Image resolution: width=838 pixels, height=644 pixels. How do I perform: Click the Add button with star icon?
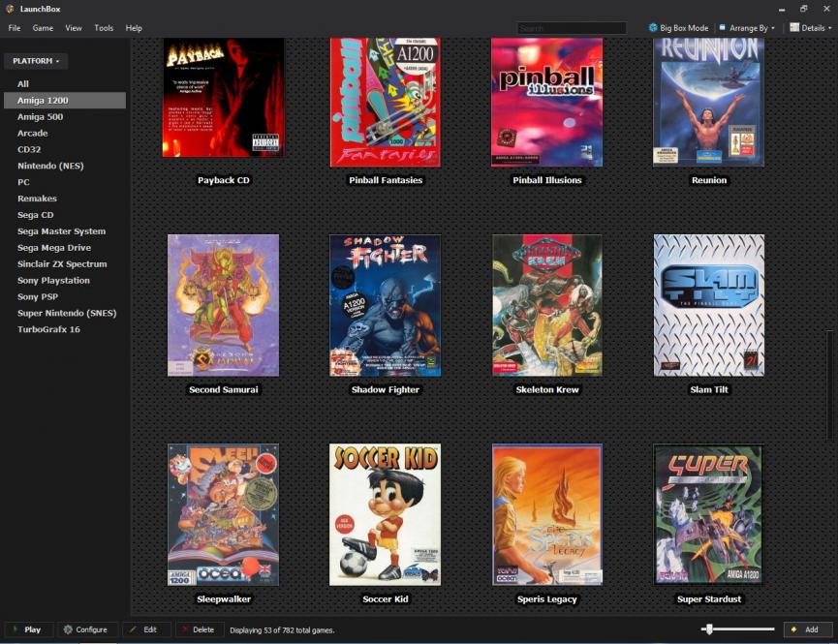tap(807, 629)
